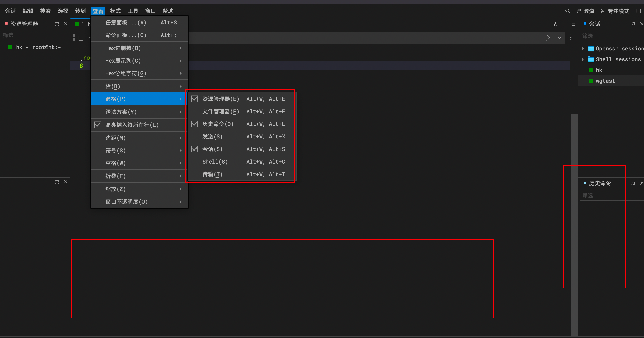Open 符号(S) submenu
Viewport: 644px width, 338px height.
tap(140, 150)
